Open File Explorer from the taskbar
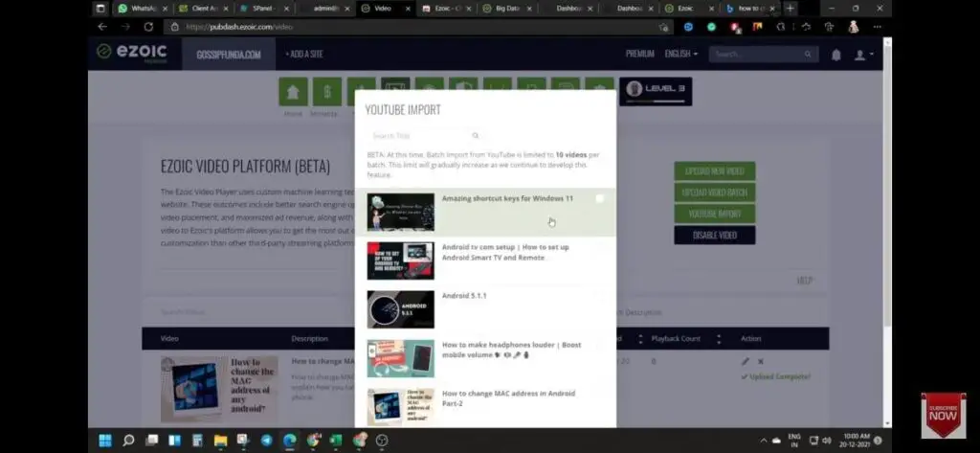 point(221,441)
